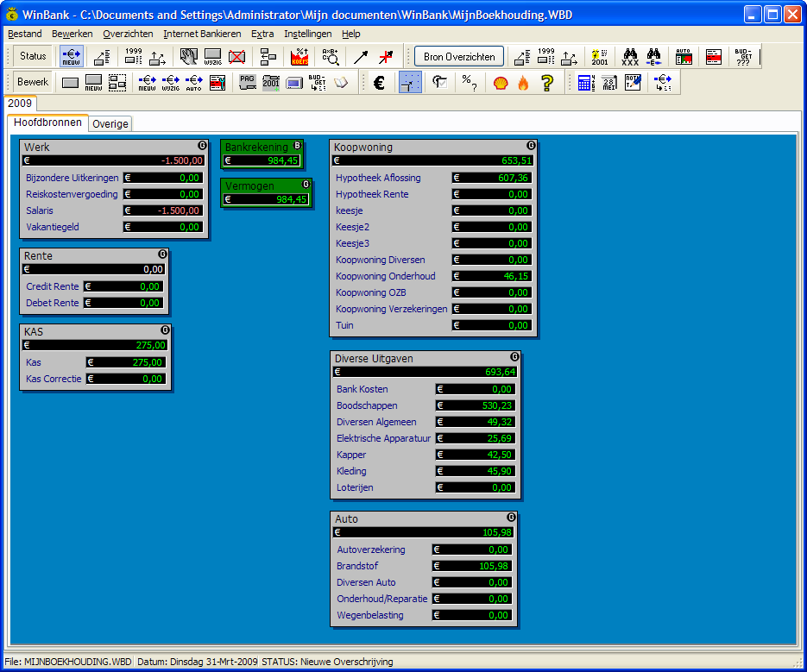The height and width of the screenshot is (672, 807).
Task: Select the black diagonal arrow tool
Action: pos(361,56)
